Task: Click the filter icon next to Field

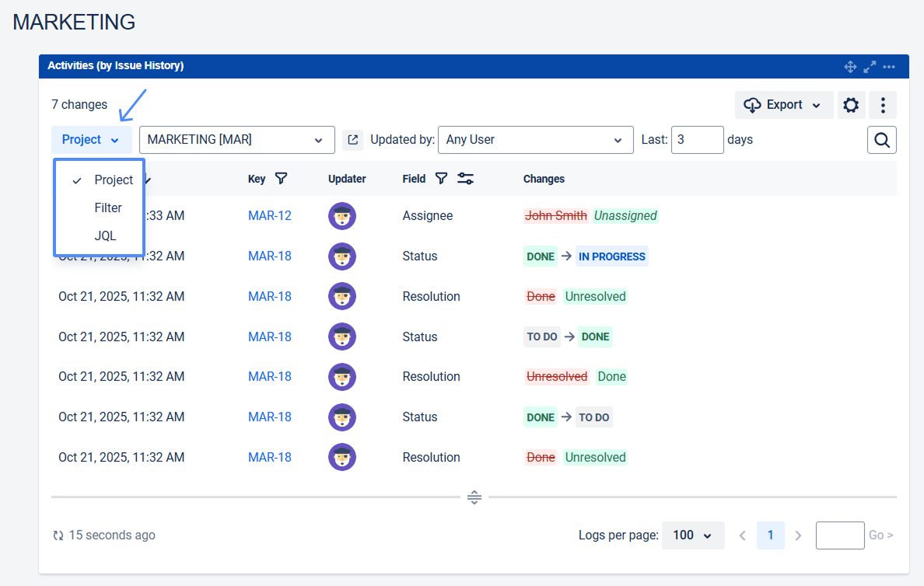Action: click(441, 179)
